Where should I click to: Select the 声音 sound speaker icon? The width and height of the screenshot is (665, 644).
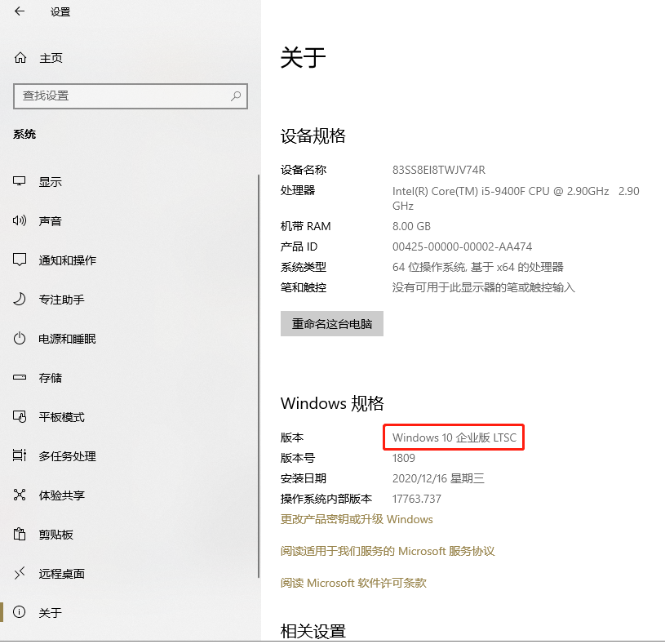pyautogui.click(x=20, y=221)
